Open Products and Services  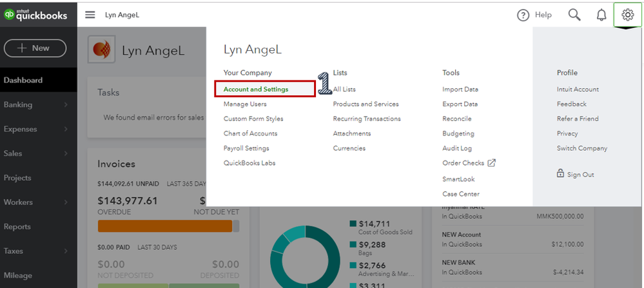pos(366,104)
